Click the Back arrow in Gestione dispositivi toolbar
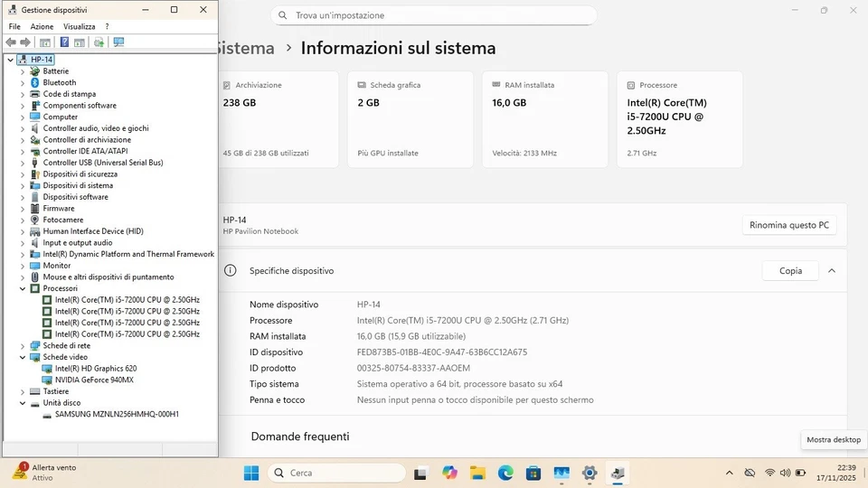 tap(11, 42)
